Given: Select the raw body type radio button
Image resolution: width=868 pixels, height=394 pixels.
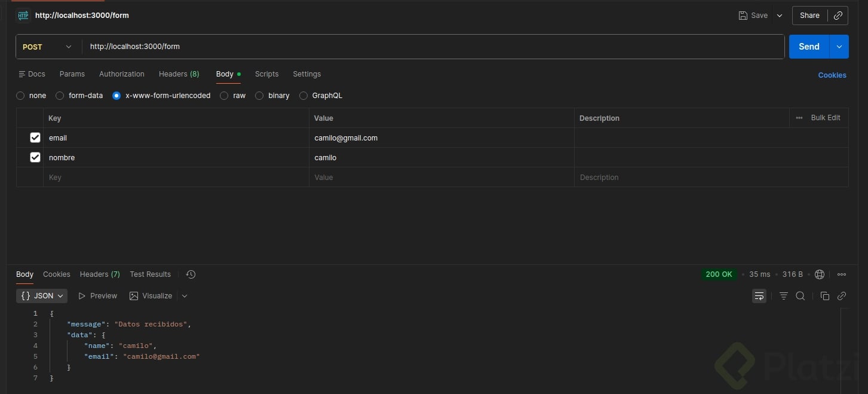Looking at the screenshot, I should tap(224, 96).
